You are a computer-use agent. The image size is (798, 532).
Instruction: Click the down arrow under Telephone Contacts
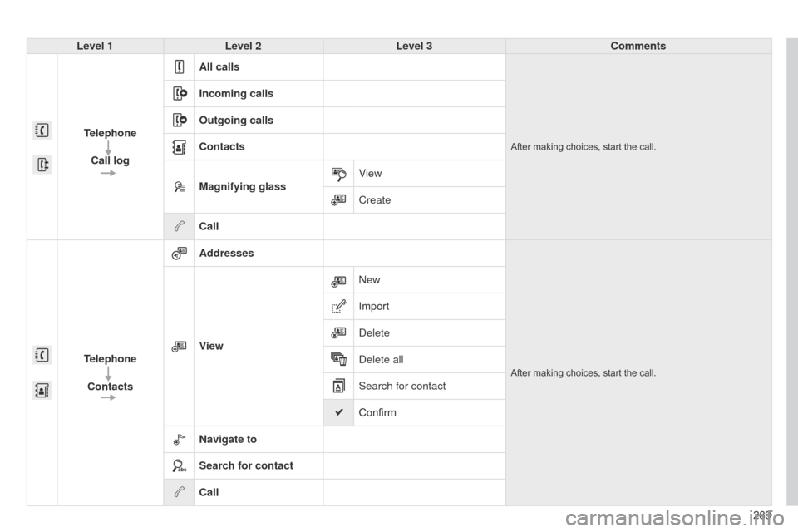[x=108, y=373]
